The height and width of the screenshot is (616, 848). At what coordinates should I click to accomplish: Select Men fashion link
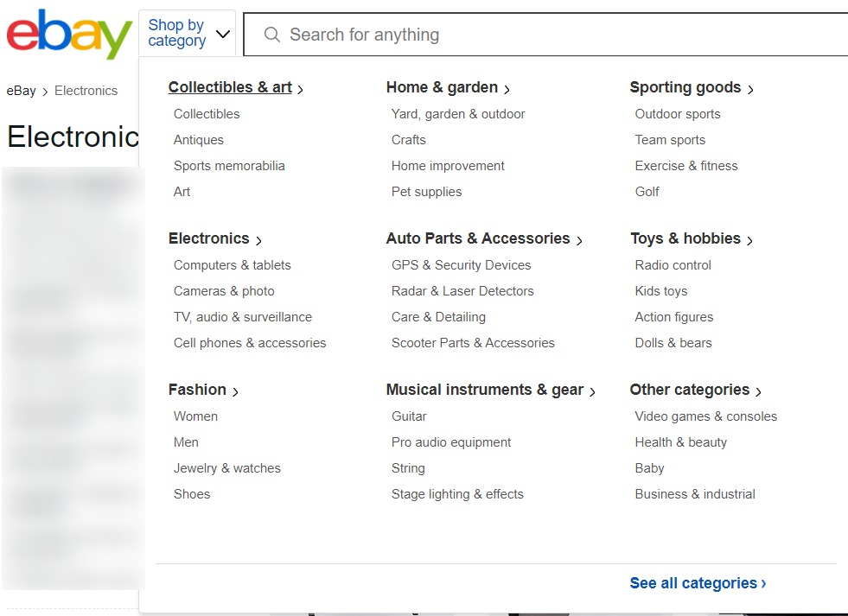pyautogui.click(x=186, y=442)
